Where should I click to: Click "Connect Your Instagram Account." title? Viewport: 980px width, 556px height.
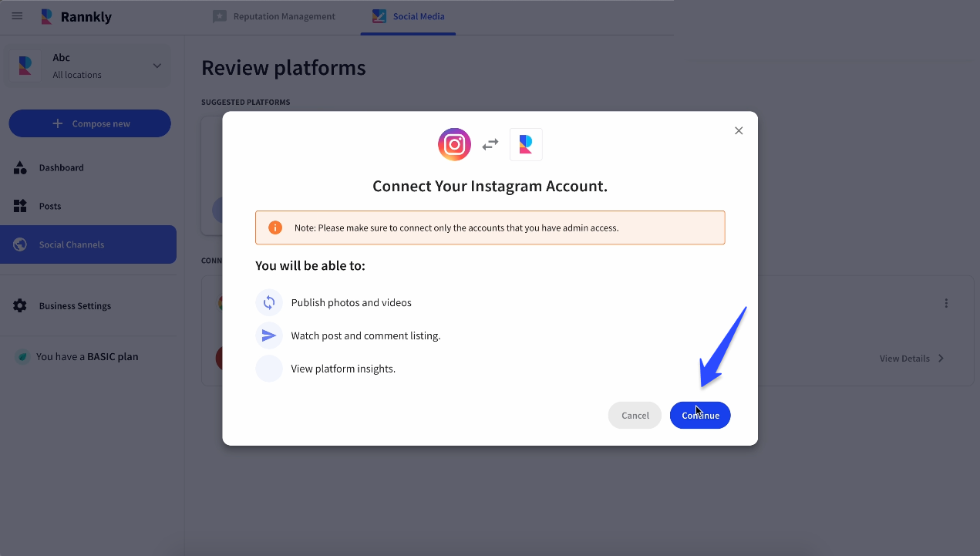tap(490, 186)
